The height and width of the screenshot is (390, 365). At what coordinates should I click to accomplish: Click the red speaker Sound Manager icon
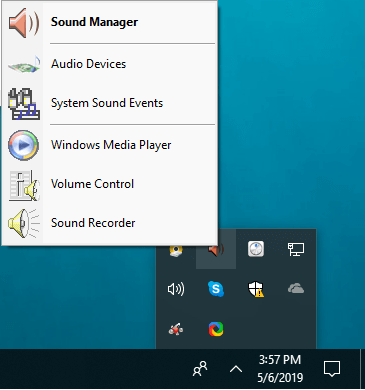click(x=24, y=23)
